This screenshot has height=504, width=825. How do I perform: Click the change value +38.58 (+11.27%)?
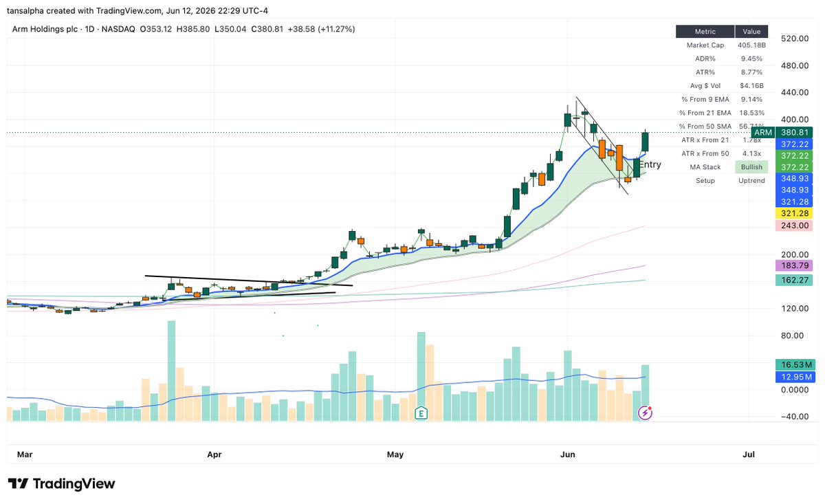321,29
